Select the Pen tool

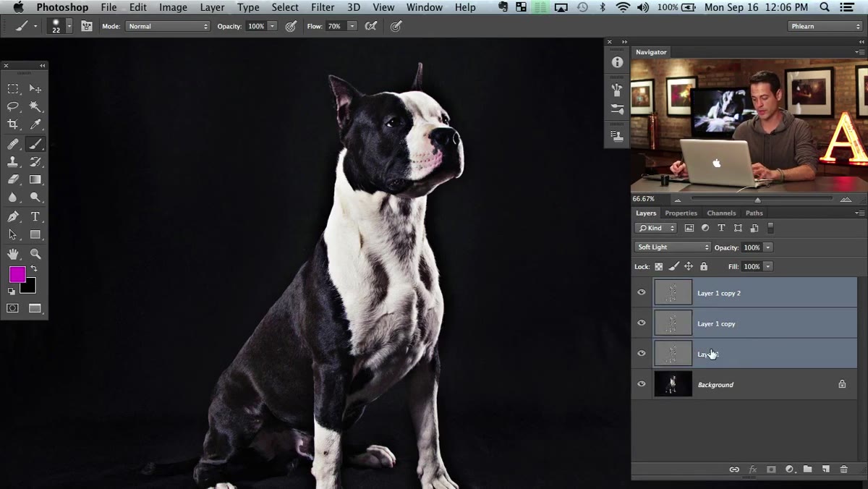[x=13, y=217]
